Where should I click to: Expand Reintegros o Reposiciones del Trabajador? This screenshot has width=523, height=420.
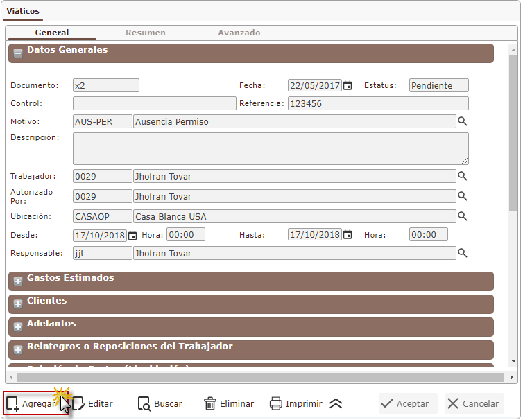[18, 350]
